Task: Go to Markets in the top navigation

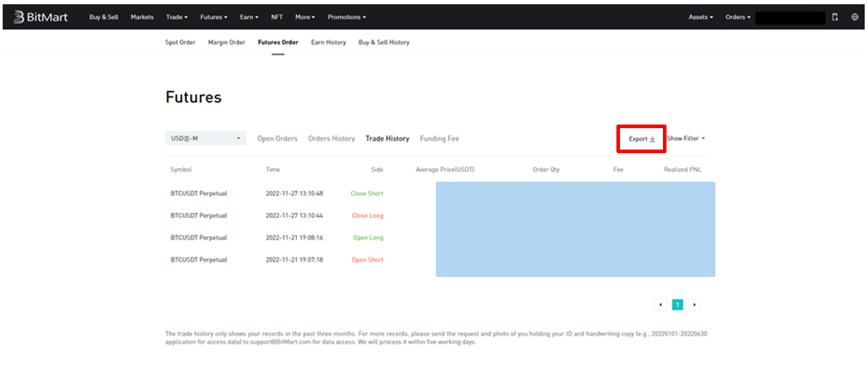Action: click(142, 17)
